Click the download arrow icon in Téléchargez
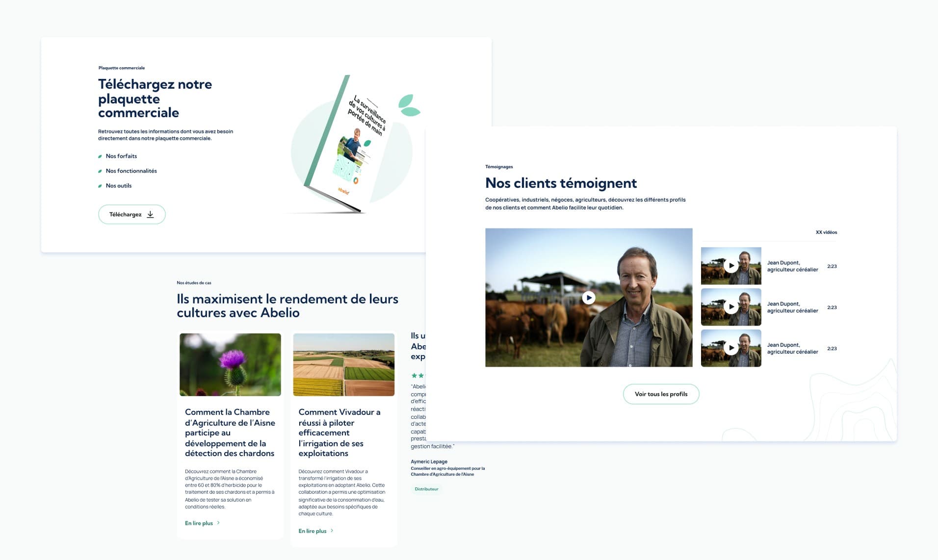The height and width of the screenshot is (560, 938). point(151,214)
